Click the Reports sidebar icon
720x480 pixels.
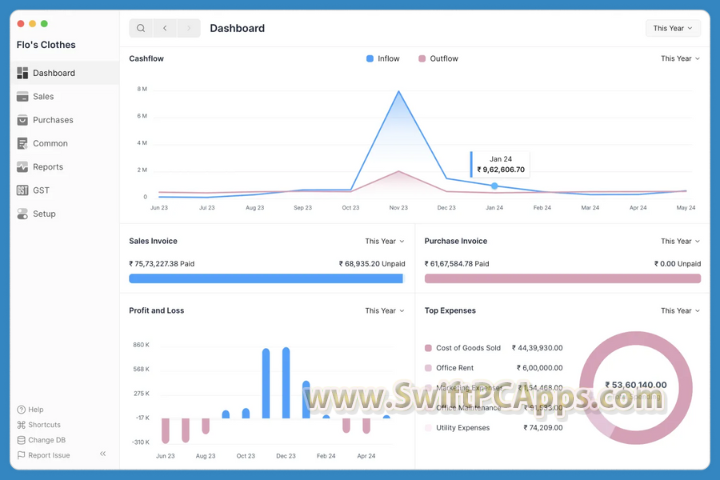pyautogui.click(x=23, y=167)
